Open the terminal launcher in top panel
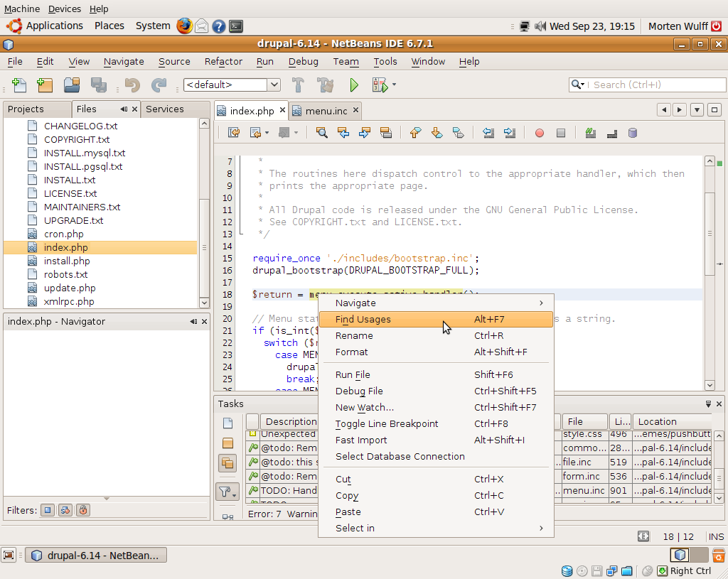The width and height of the screenshot is (728, 579). tap(236, 26)
